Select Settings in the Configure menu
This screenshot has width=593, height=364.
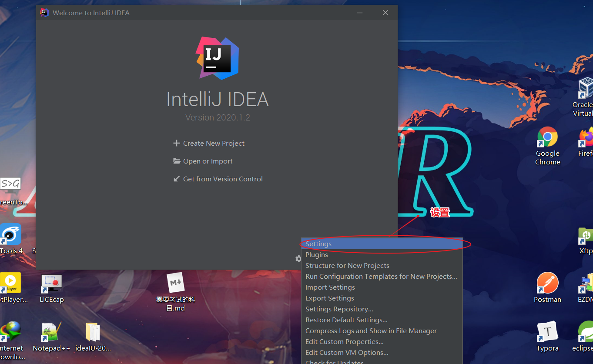(382, 244)
